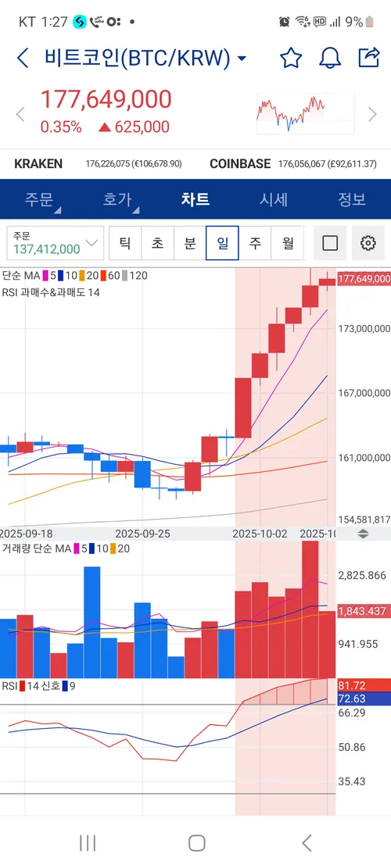
Task: Open the 주문 137,412,000 dropdown
Action: [56, 243]
